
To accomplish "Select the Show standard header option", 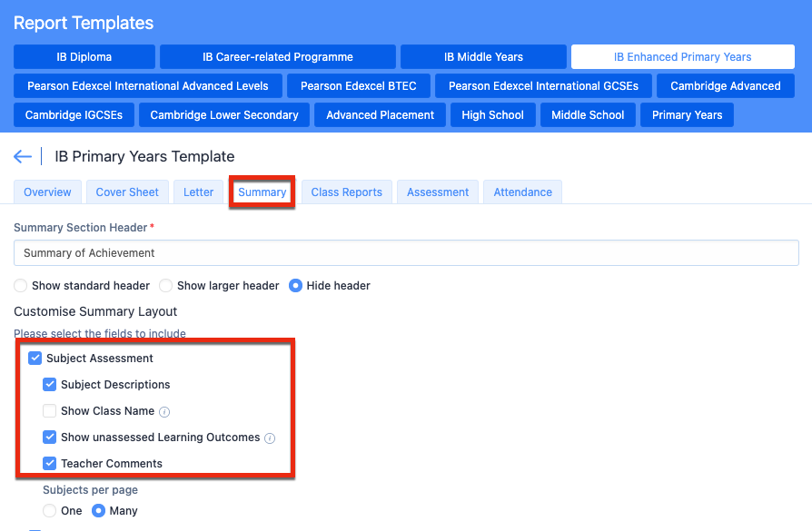I will pos(21,286).
